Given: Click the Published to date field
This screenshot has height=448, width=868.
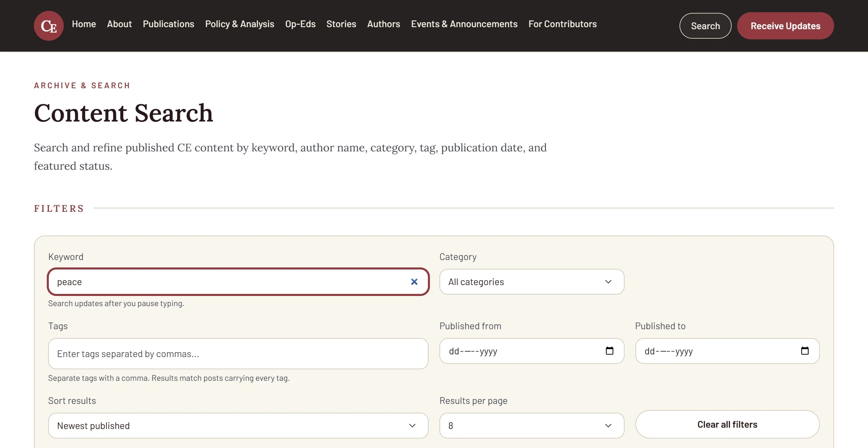Looking at the screenshot, I should click(x=727, y=351).
